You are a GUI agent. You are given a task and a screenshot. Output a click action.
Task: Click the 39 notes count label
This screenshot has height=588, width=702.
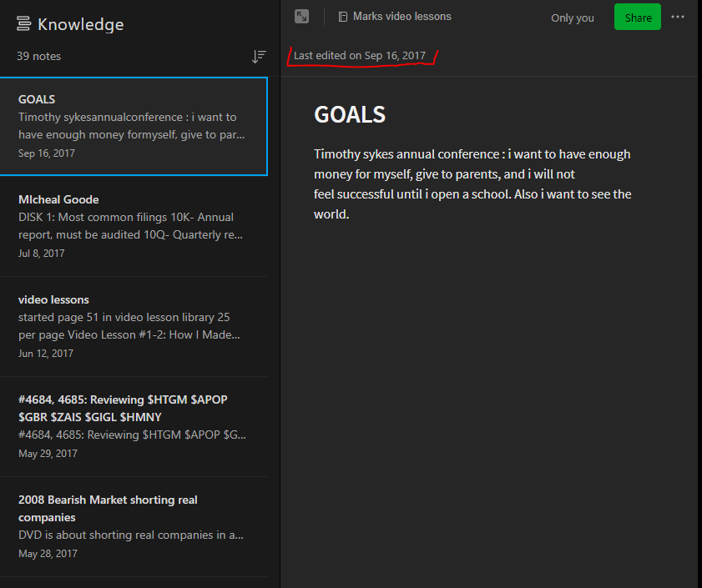click(38, 57)
